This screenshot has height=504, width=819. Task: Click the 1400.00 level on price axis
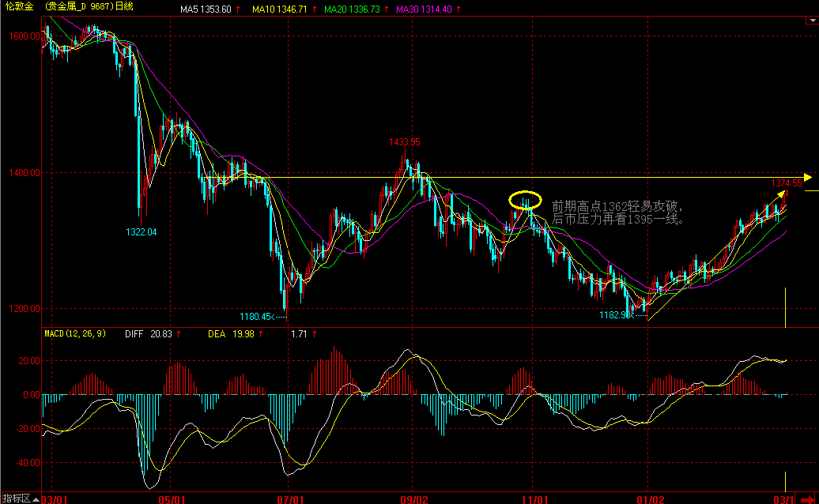[24, 172]
